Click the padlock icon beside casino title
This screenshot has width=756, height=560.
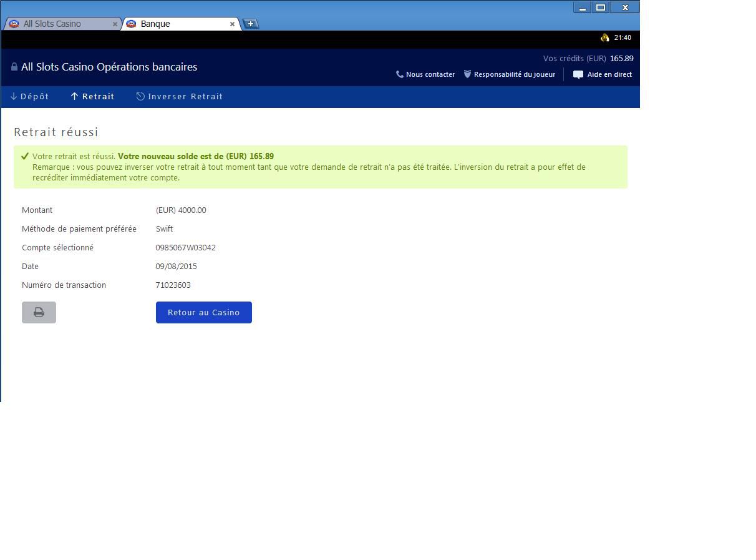pyautogui.click(x=14, y=67)
